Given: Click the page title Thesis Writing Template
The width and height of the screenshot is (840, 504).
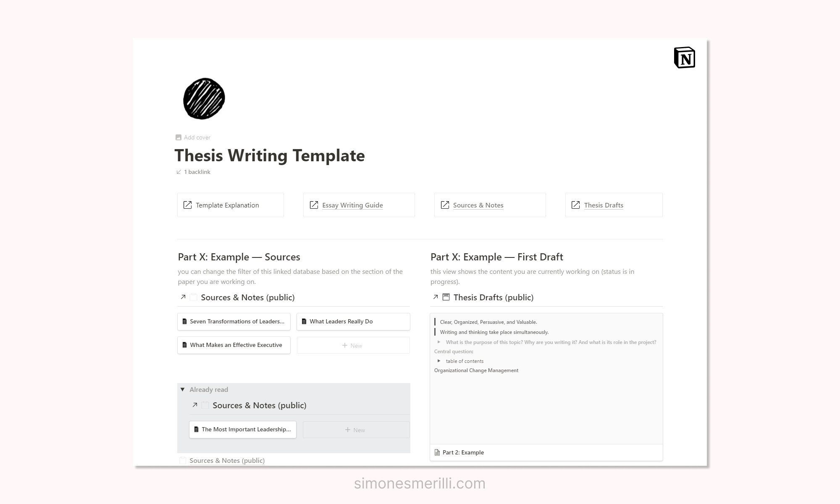Looking at the screenshot, I should pos(269,155).
